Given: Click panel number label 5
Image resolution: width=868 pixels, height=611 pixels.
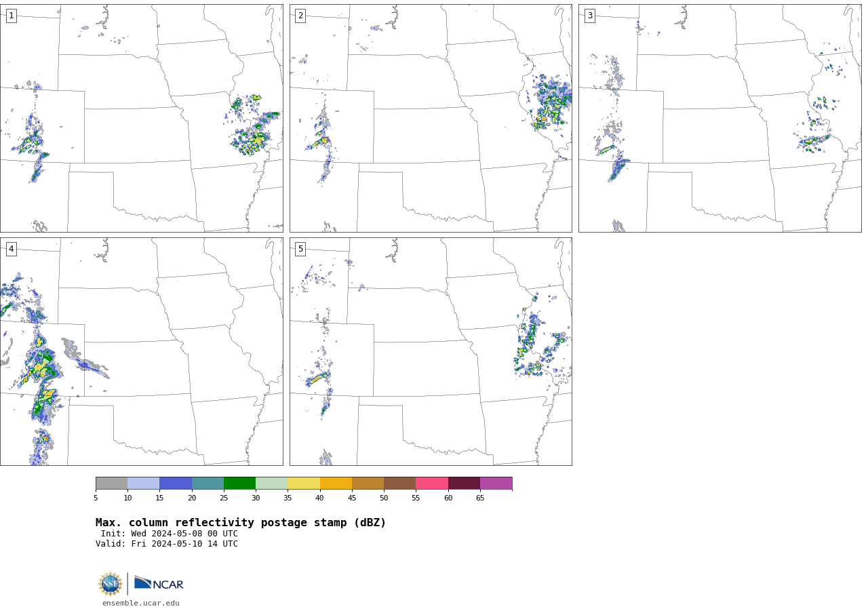Looking at the screenshot, I should (x=300, y=249).
